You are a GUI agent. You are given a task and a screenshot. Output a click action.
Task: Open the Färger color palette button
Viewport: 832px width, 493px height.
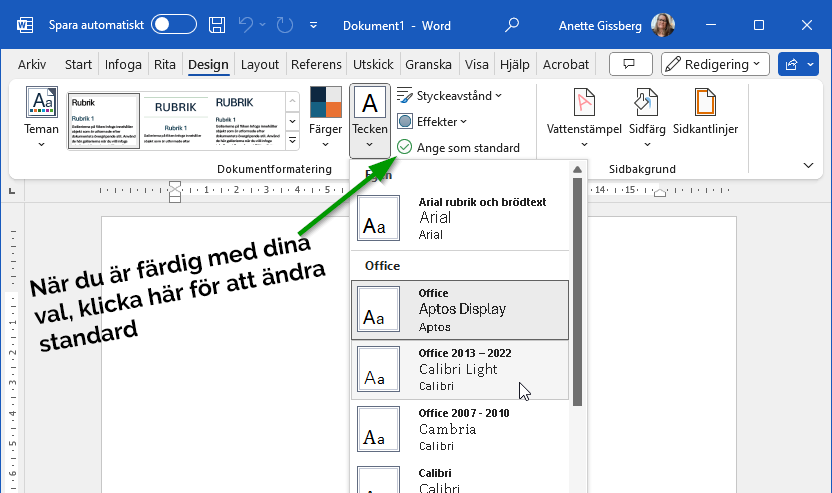(x=325, y=118)
